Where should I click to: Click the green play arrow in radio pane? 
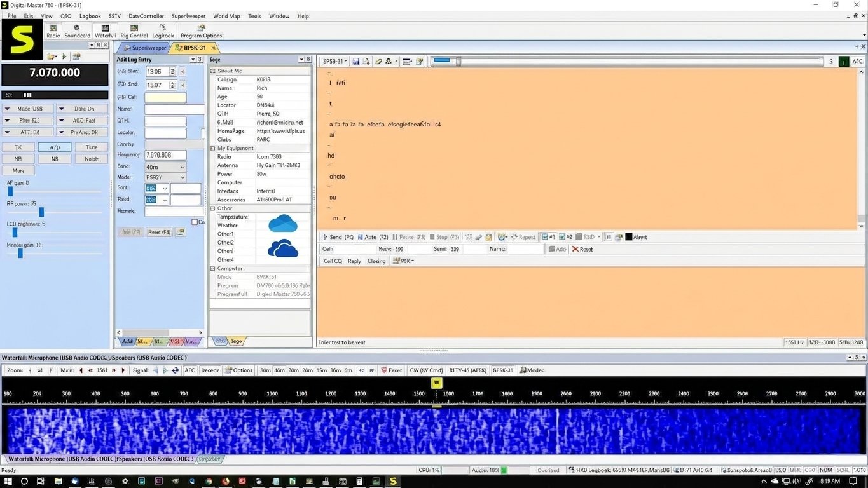(64, 57)
